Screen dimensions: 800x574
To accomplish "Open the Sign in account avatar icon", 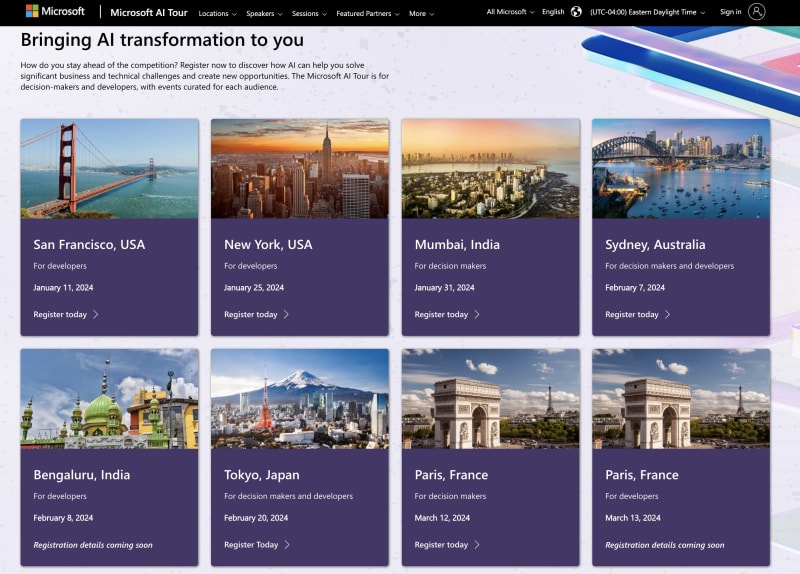I will click(x=756, y=12).
